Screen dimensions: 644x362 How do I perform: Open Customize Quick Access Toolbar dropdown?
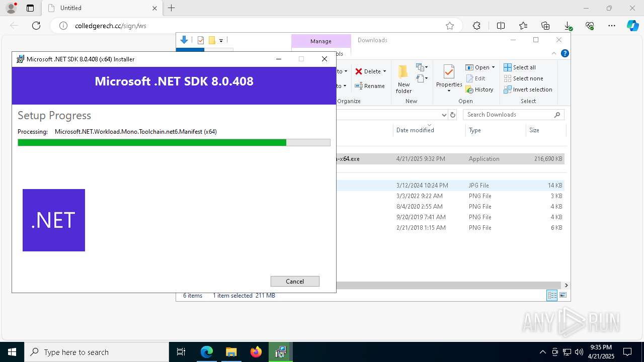(221, 41)
